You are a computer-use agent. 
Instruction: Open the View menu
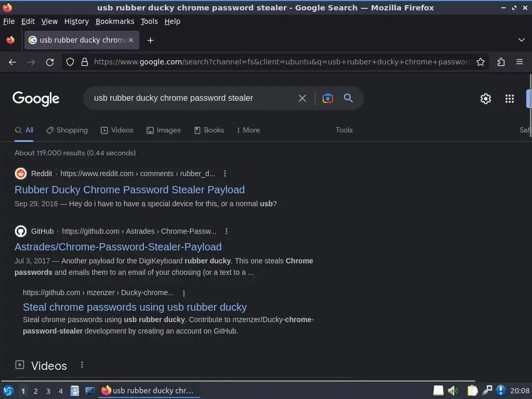click(49, 21)
